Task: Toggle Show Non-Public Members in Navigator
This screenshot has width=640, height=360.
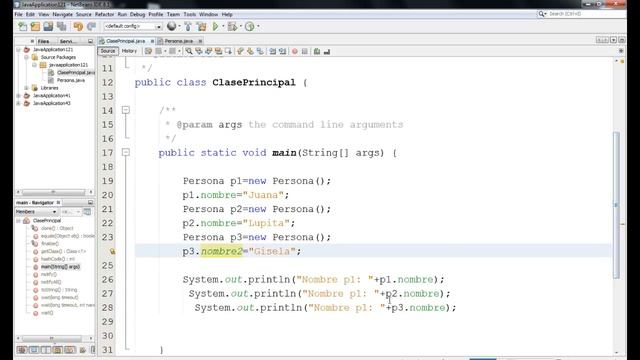Action: click(58, 350)
